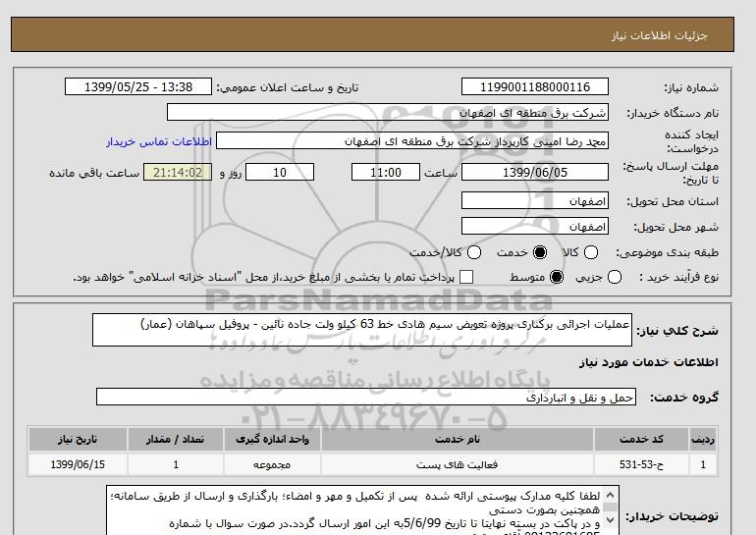Click the days remaining field showing 10

coord(280,172)
